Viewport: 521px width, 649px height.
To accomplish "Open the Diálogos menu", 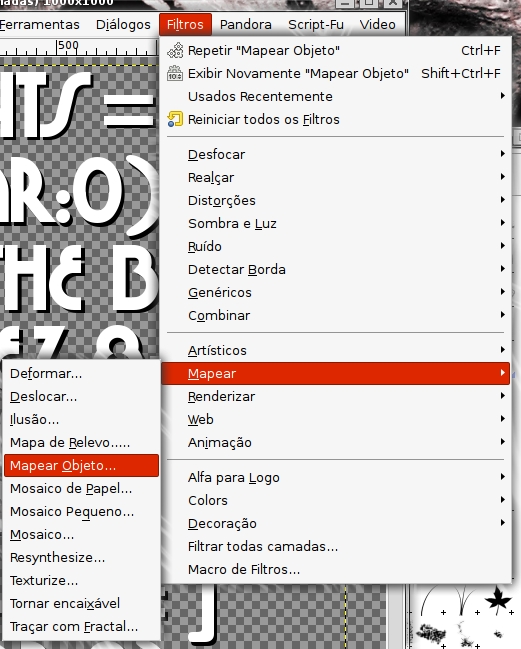I will pos(123,24).
